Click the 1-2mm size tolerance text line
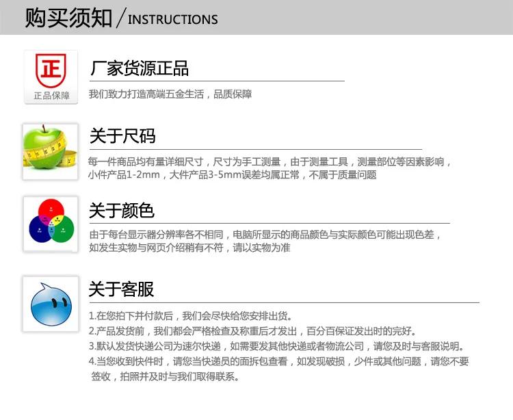The height and width of the screenshot is (420, 513). click(x=232, y=175)
